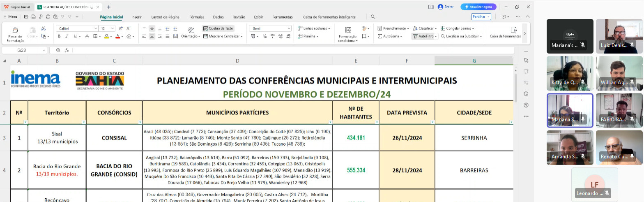Click the strikethrough text icon
Image resolution: width=644 pixels, height=202 pixels.
click(87, 36)
